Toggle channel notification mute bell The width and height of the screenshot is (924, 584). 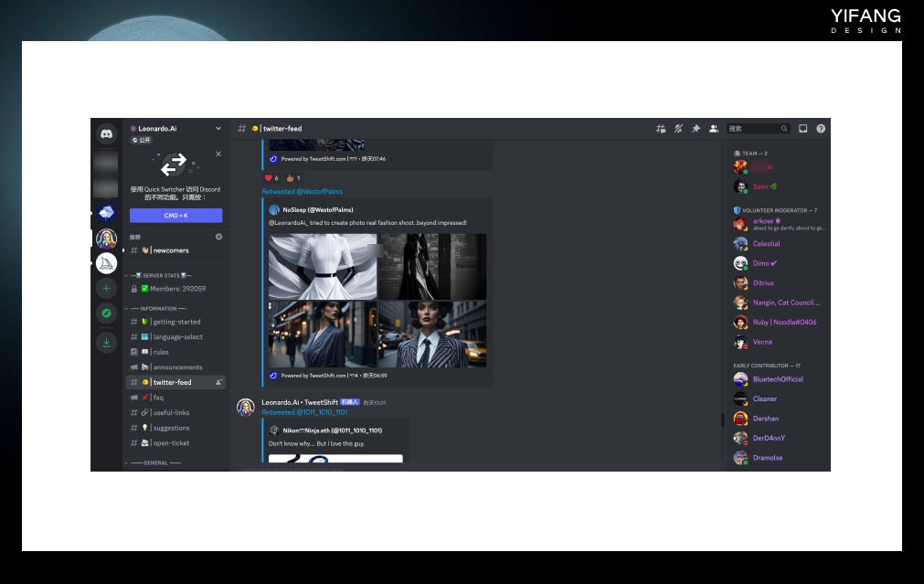click(678, 129)
